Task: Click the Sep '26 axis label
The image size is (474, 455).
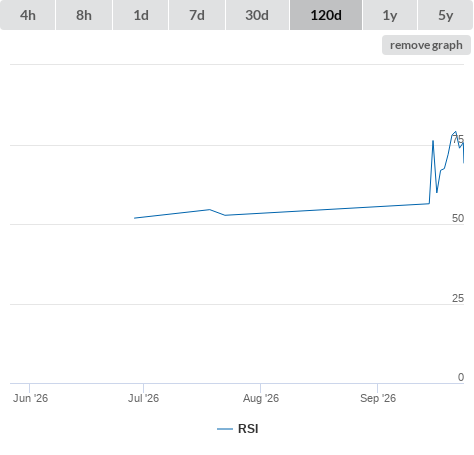Action: (x=378, y=398)
